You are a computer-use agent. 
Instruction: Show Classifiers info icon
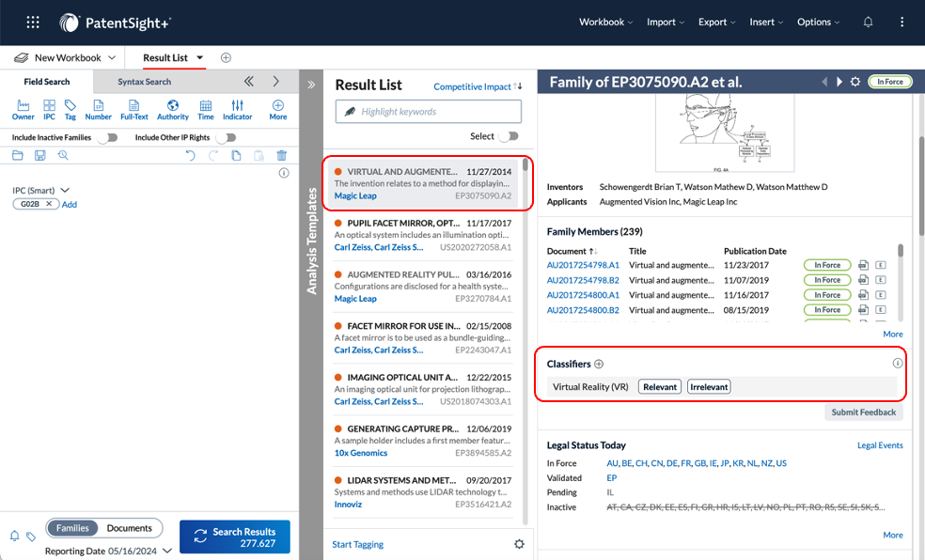[x=898, y=364]
